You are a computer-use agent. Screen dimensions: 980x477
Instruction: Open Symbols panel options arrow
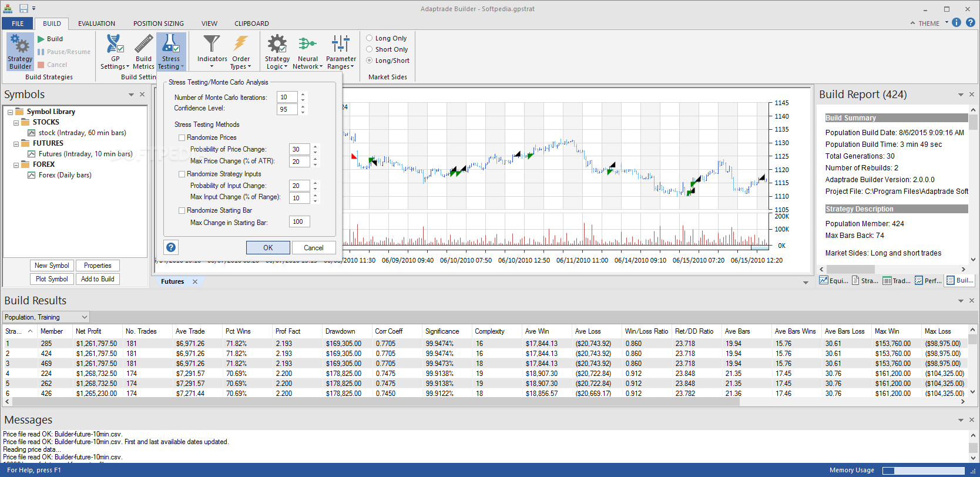point(131,95)
